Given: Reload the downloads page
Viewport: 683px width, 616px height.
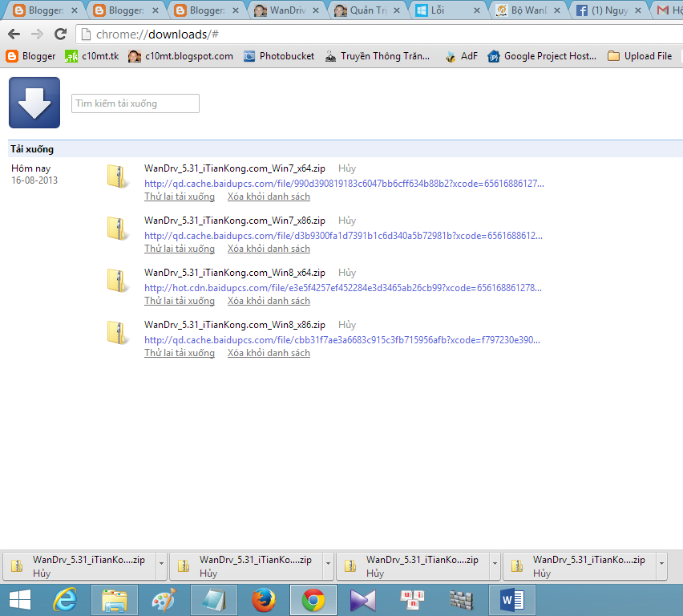Looking at the screenshot, I should 61,34.
